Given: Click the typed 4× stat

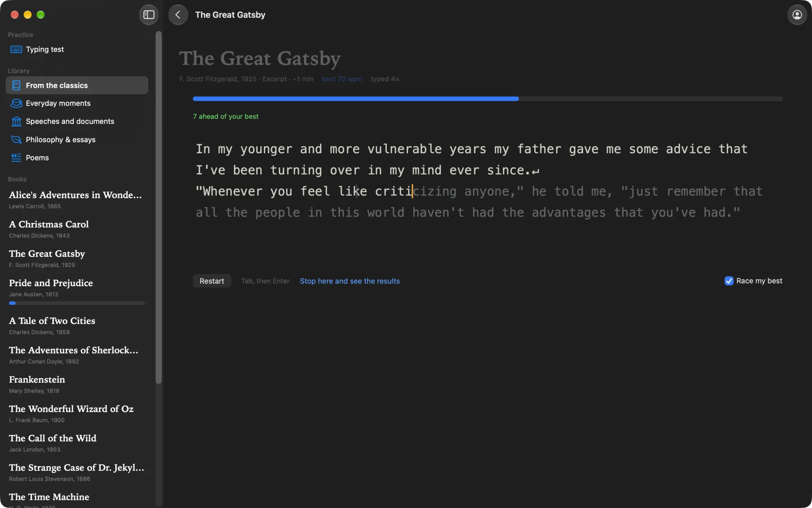Looking at the screenshot, I should click(x=385, y=79).
